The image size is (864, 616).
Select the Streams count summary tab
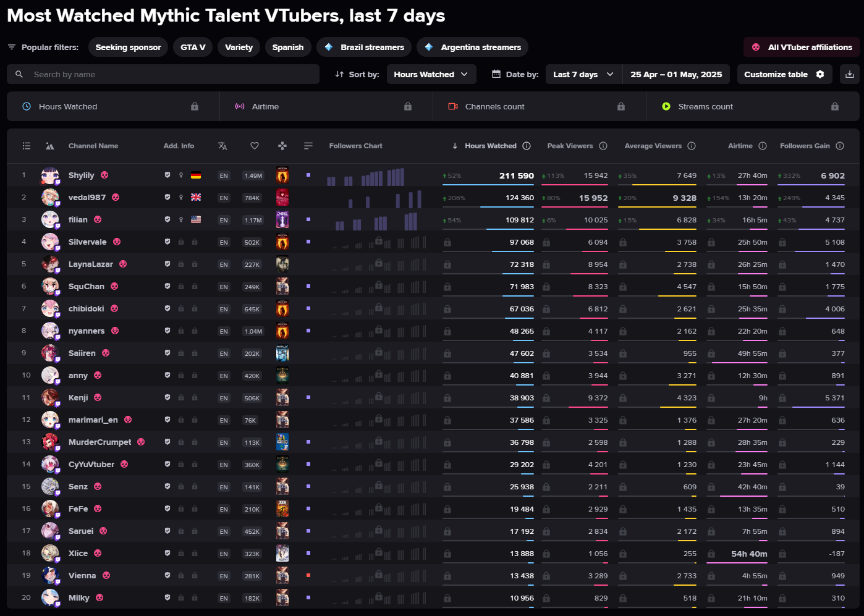tap(752, 106)
